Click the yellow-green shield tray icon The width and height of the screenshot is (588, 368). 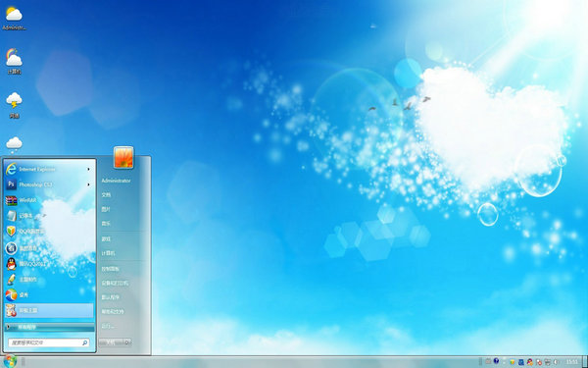tap(513, 362)
